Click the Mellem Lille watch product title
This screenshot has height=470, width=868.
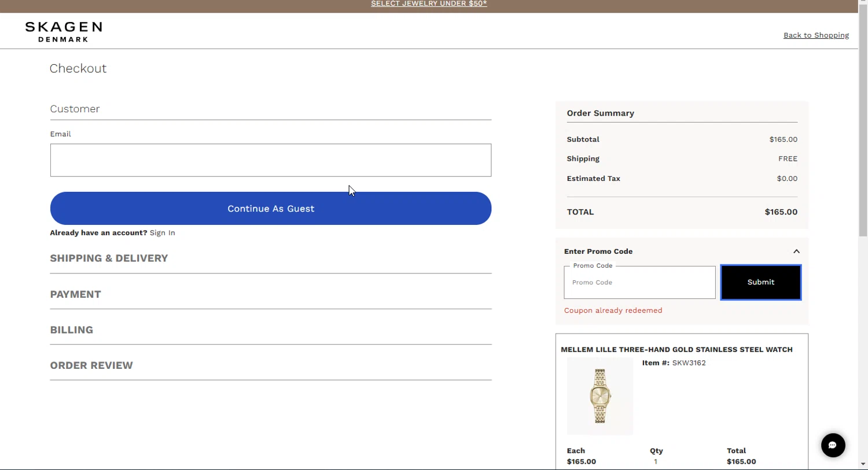pos(676,350)
